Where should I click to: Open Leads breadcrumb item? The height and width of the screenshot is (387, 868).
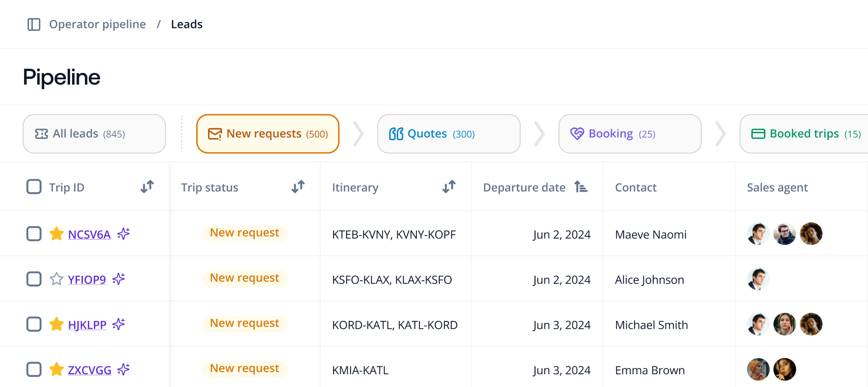coord(187,24)
